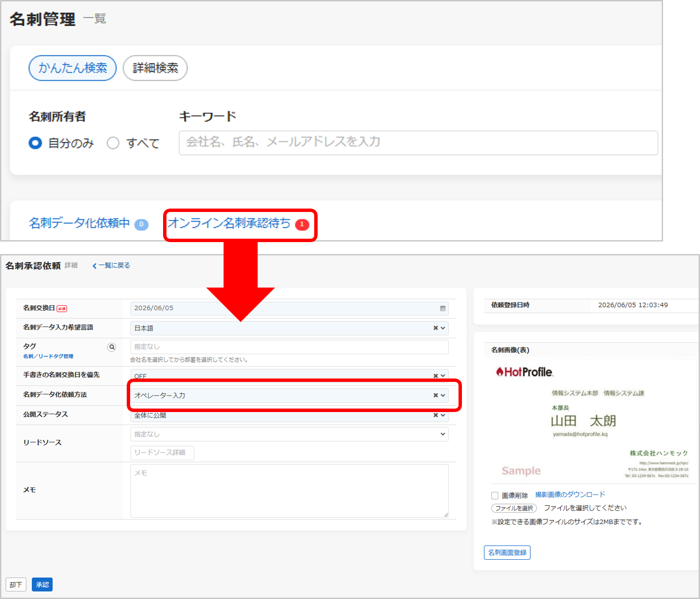Select the 自分のみ radio button
The height and width of the screenshot is (599, 700).
point(35,143)
